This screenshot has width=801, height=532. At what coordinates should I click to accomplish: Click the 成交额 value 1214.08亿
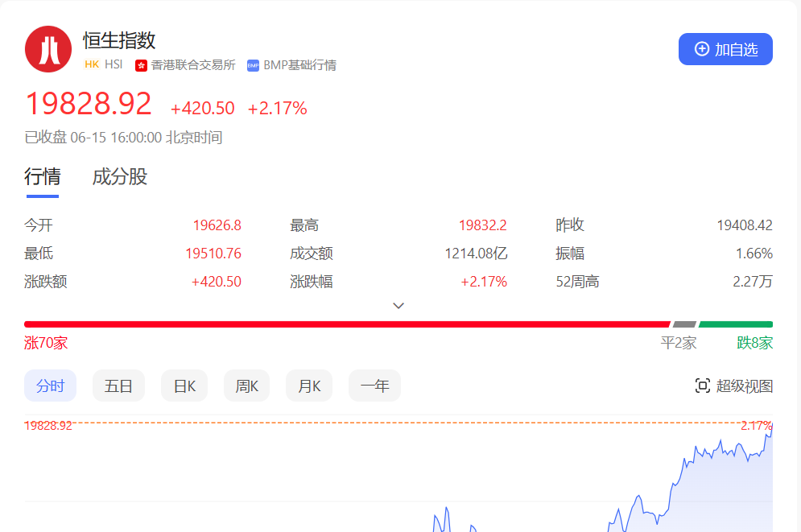[x=476, y=254]
